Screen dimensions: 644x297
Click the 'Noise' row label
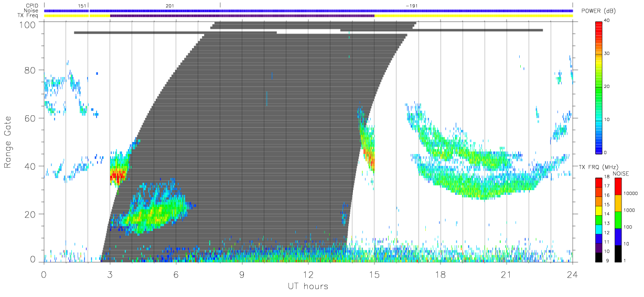pyautogui.click(x=32, y=10)
